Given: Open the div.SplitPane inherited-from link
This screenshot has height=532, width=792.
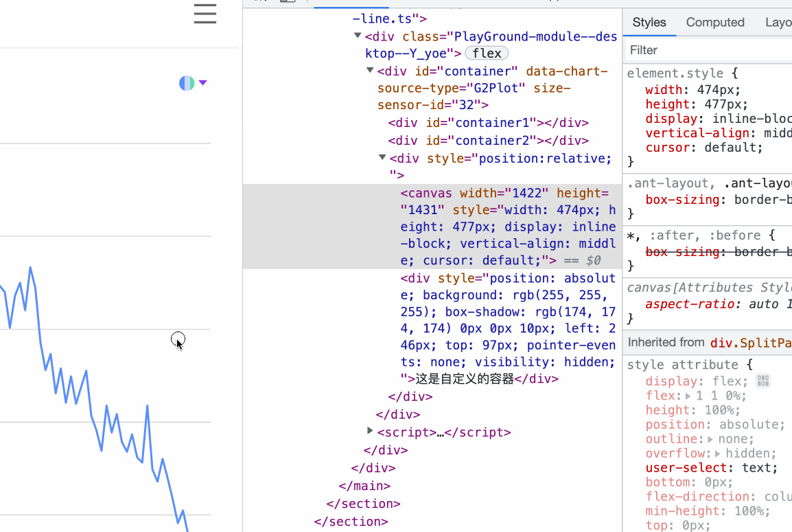Looking at the screenshot, I should pos(751,343).
